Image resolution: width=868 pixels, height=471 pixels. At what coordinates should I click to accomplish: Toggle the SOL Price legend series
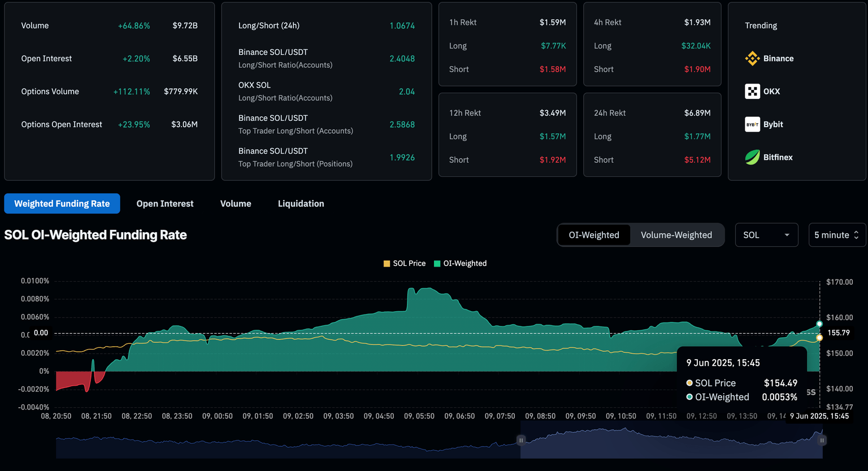pos(404,264)
